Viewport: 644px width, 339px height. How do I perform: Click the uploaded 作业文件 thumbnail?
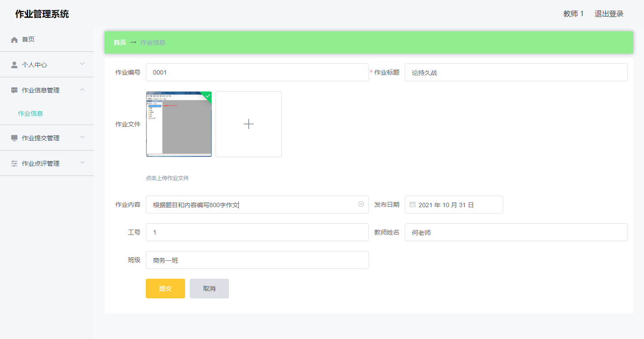(x=179, y=124)
